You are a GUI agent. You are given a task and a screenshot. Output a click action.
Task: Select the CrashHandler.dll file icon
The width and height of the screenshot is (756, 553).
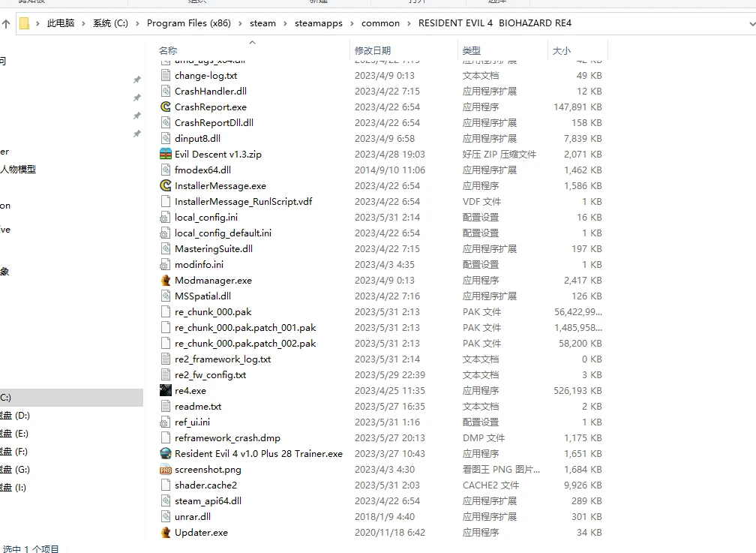point(165,92)
